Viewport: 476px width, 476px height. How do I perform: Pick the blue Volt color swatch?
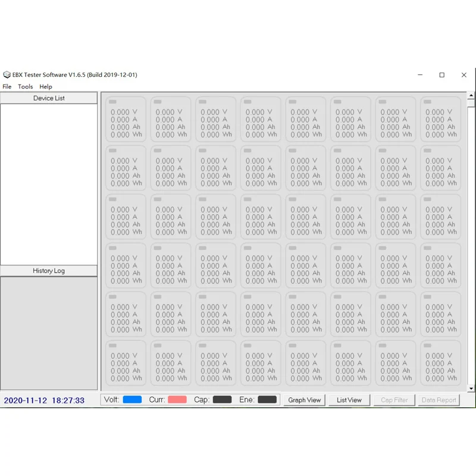[x=132, y=399]
